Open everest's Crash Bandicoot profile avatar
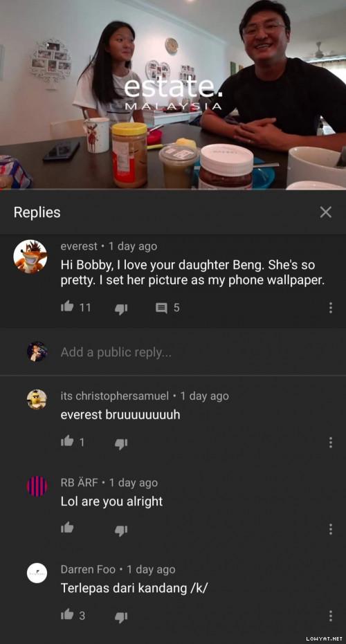 tap(30, 257)
